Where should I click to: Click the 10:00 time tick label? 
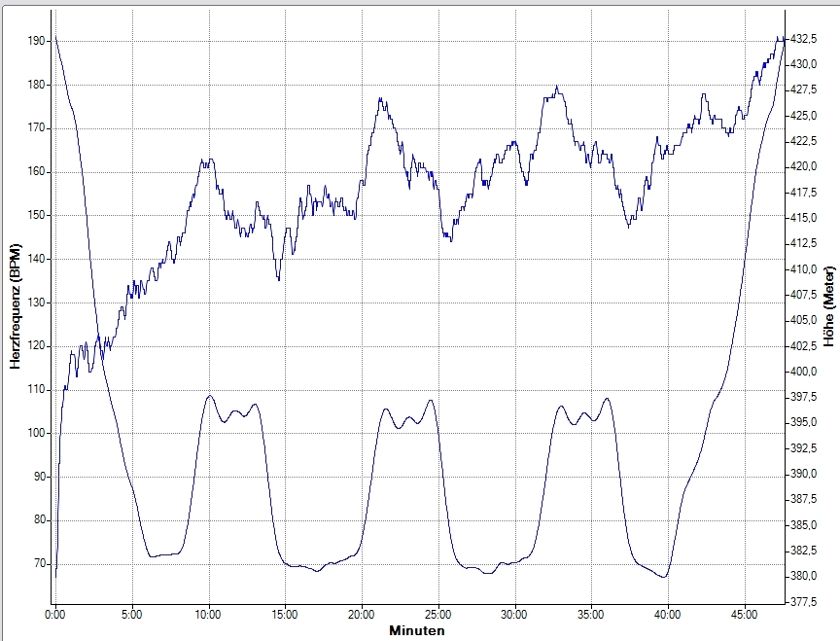point(209,615)
